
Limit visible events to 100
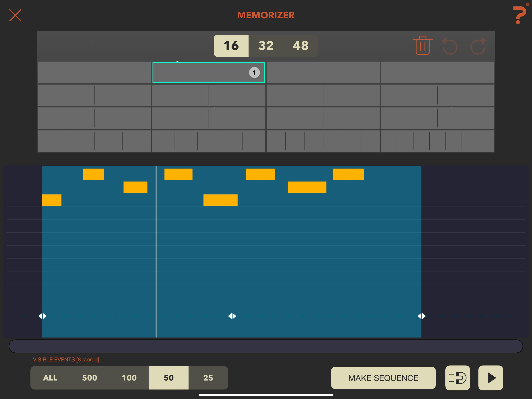[x=129, y=378]
